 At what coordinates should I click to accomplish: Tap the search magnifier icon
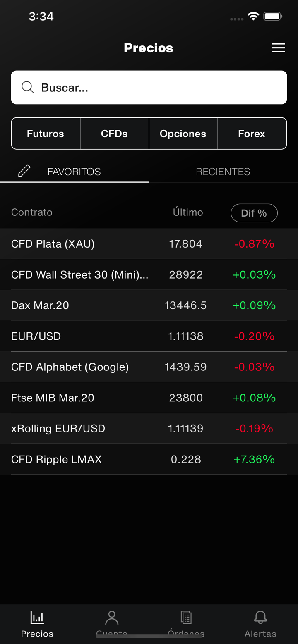coord(28,87)
